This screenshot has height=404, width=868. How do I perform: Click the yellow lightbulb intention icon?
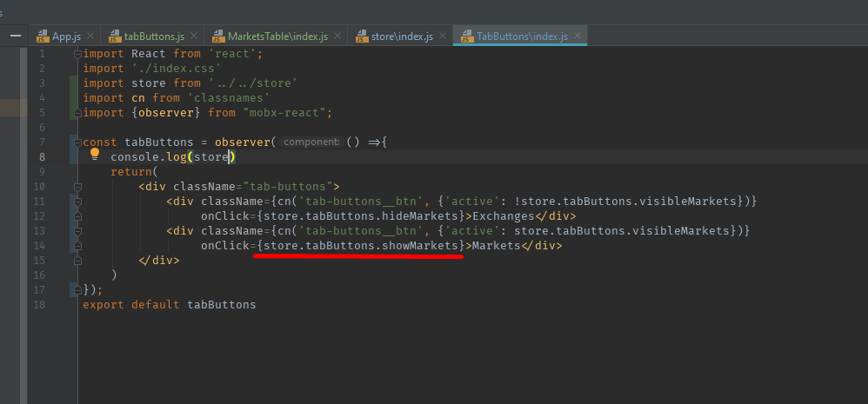coord(95,154)
